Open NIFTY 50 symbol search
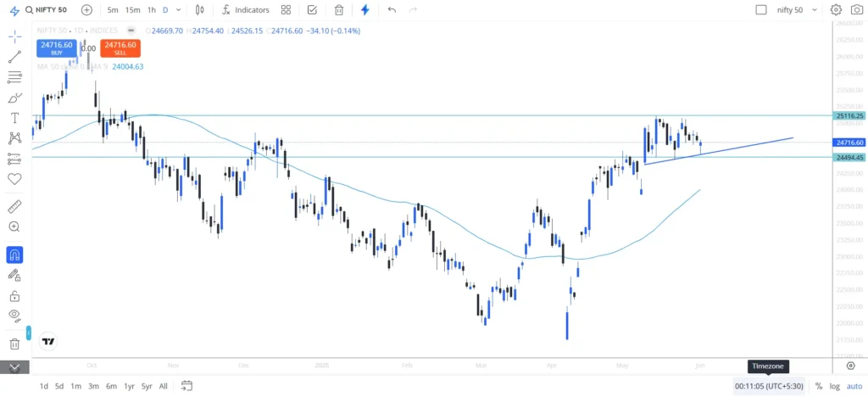 point(47,10)
